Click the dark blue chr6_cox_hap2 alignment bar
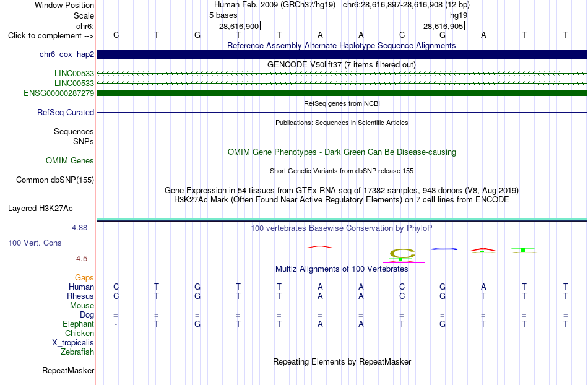588x385 pixels. (x=342, y=54)
